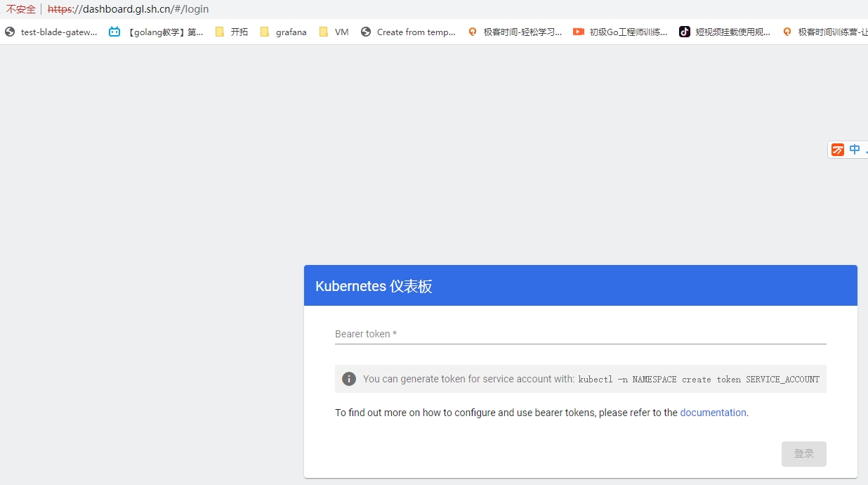Expand the grafana bookmark folder

[284, 32]
